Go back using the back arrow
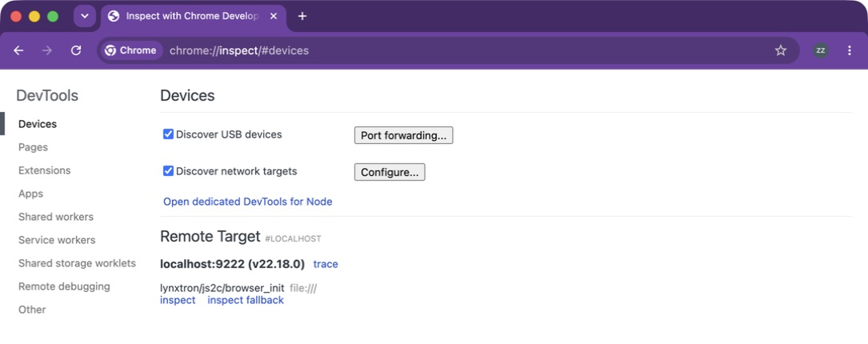Screen dimensions: 868x344 tap(19, 50)
